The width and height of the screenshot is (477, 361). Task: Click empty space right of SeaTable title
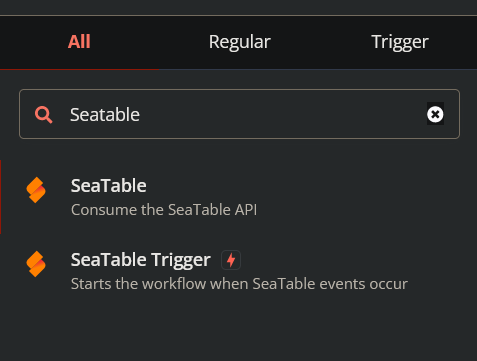300,186
